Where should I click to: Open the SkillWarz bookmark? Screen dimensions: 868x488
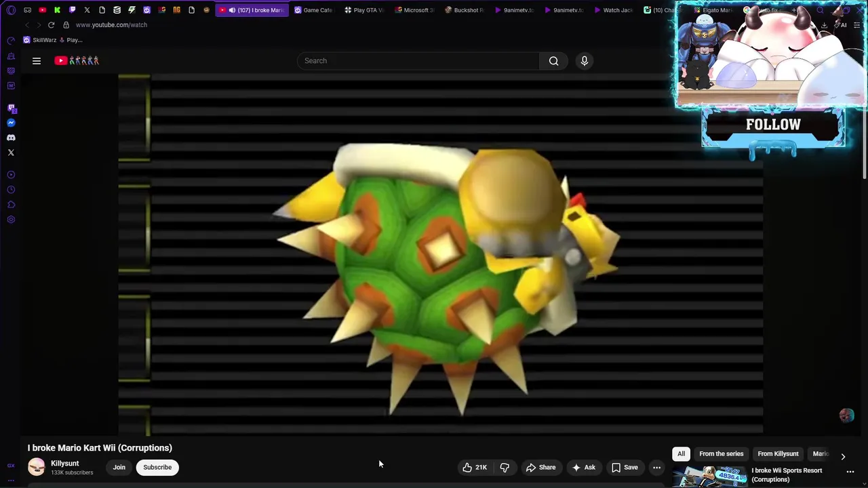point(40,40)
